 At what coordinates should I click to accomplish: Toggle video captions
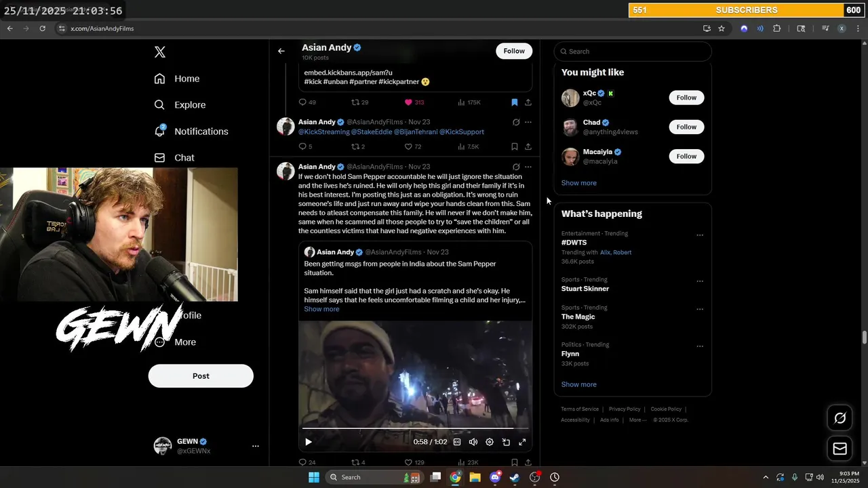[457, 442]
